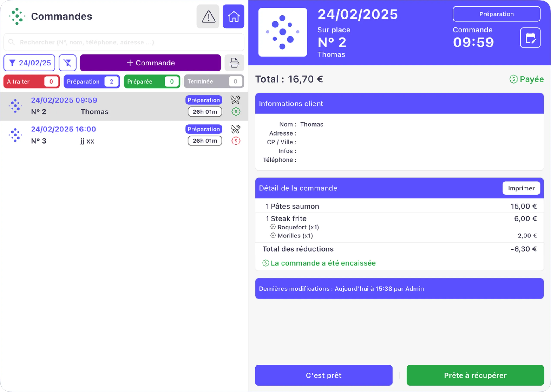Click the app logo next to Commandes title
The image size is (551, 392).
(x=17, y=16)
